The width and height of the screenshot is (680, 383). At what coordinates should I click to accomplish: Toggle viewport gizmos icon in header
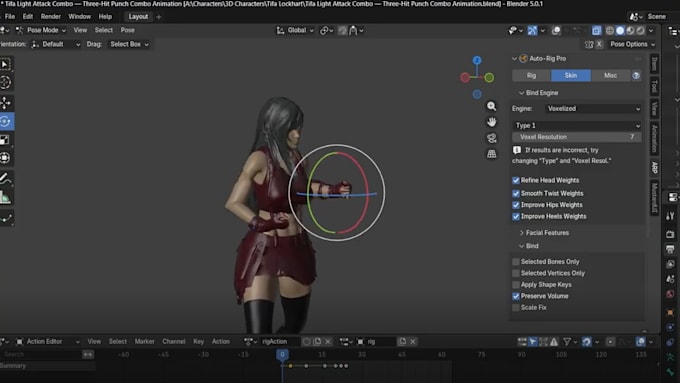532,30
